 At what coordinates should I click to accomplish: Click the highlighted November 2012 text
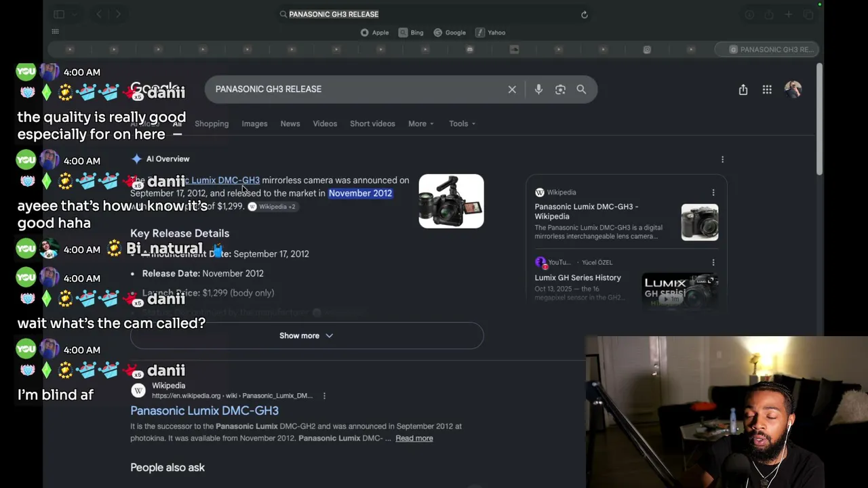[x=360, y=193]
